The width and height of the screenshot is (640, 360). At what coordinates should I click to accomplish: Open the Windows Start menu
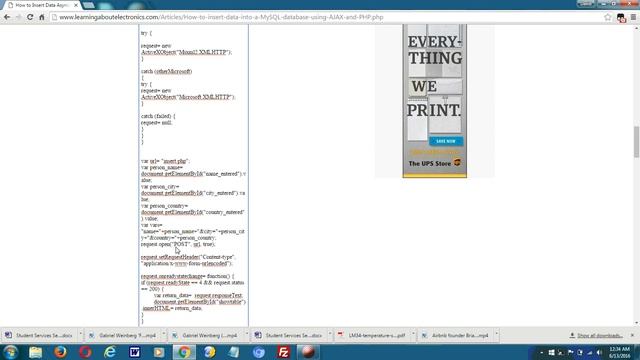pos(11,352)
